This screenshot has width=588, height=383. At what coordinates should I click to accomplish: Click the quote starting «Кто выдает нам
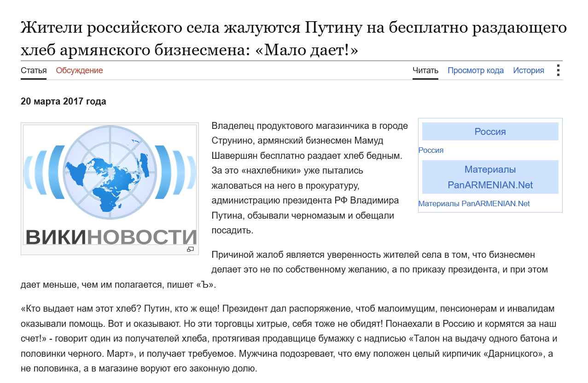pyautogui.click(x=289, y=338)
